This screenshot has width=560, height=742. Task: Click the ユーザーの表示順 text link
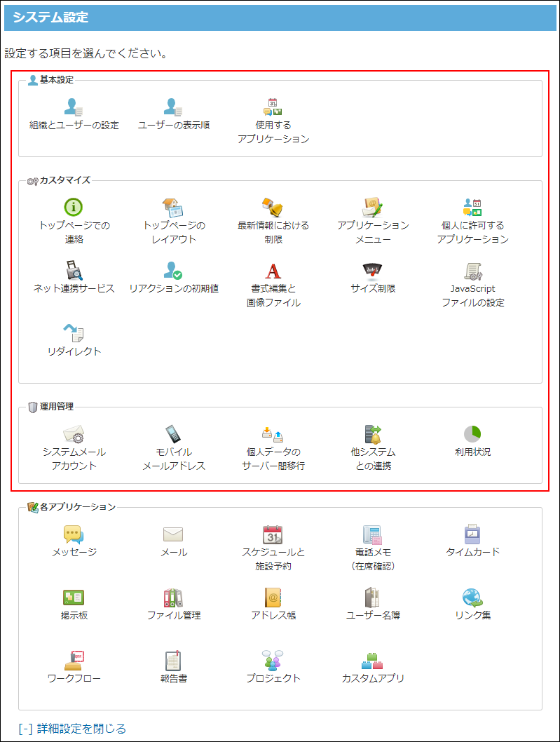(x=174, y=126)
